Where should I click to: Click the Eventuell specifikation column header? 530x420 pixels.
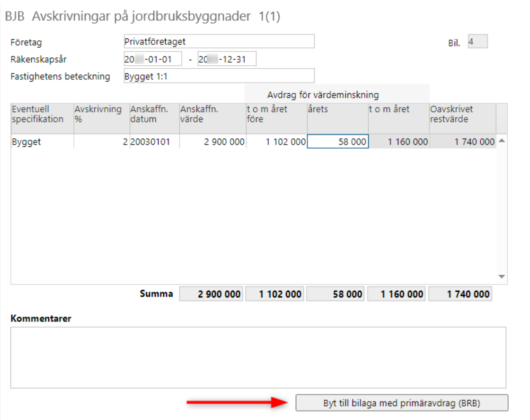pos(42,118)
